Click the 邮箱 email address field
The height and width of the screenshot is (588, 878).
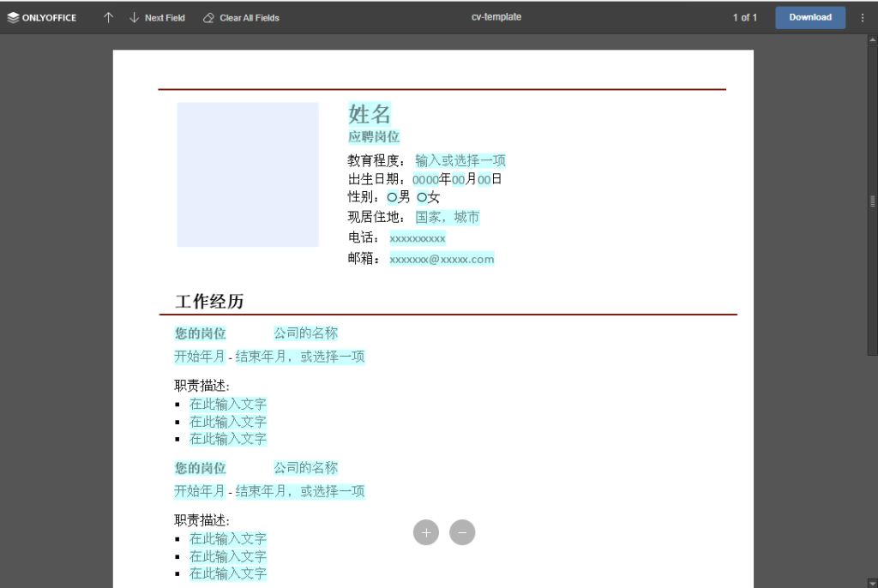click(x=442, y=258)
